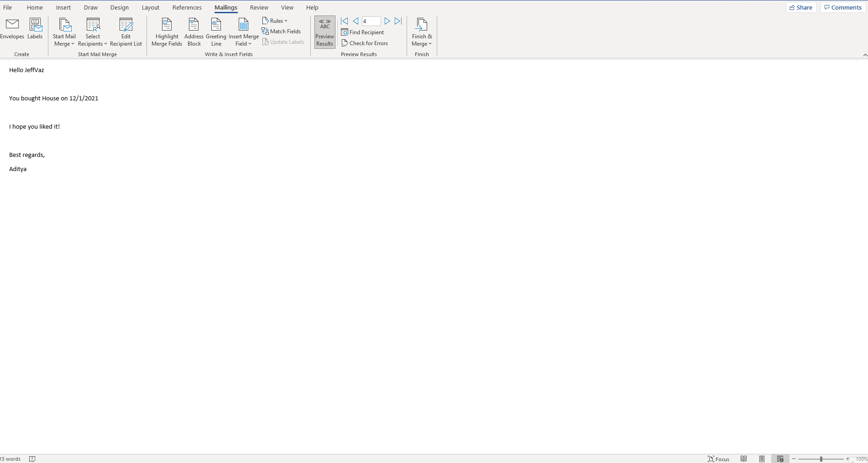The image size is (868, 463).
Task: Expand Select Recipients dropdown
Action: pyautogui.click(x=93, y=32)
